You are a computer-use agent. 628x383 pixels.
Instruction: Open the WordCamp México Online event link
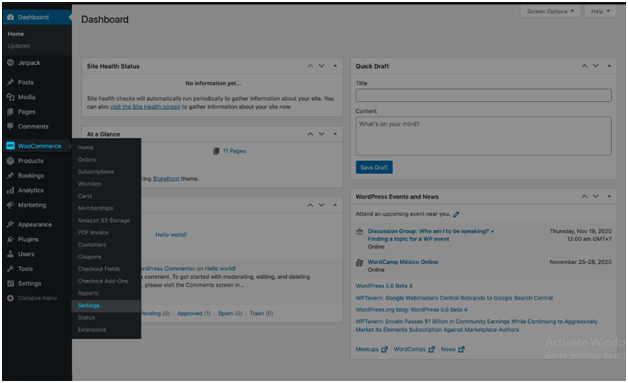pos(403,262)
